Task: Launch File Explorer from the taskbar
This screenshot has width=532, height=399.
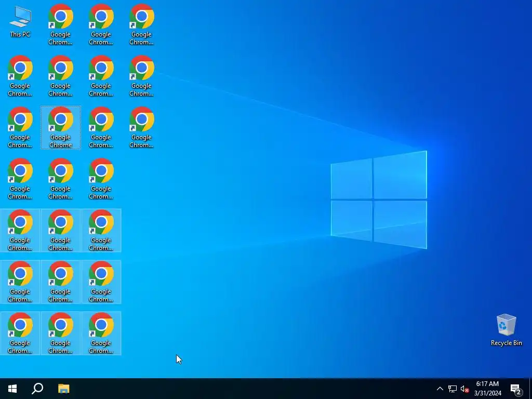Action: [x=63, y=389]
